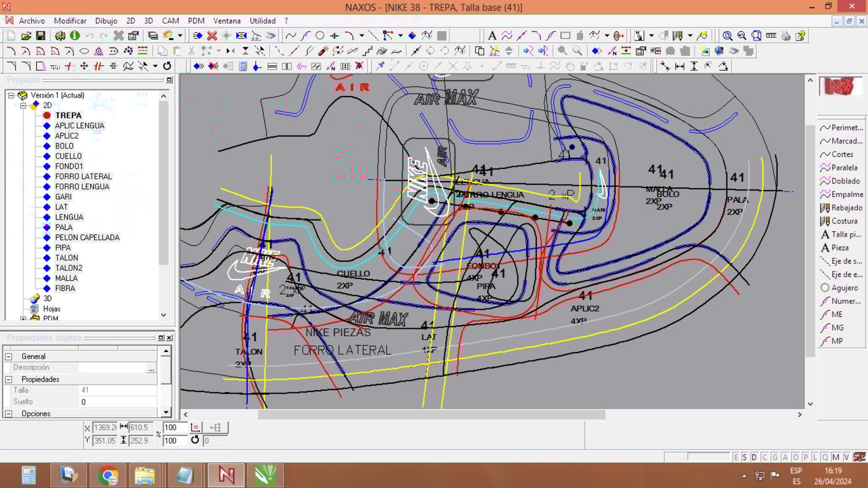This screenshot has width=868, height=488.
Task: Click the network status icon in status bar
Action: coord(860,457)
